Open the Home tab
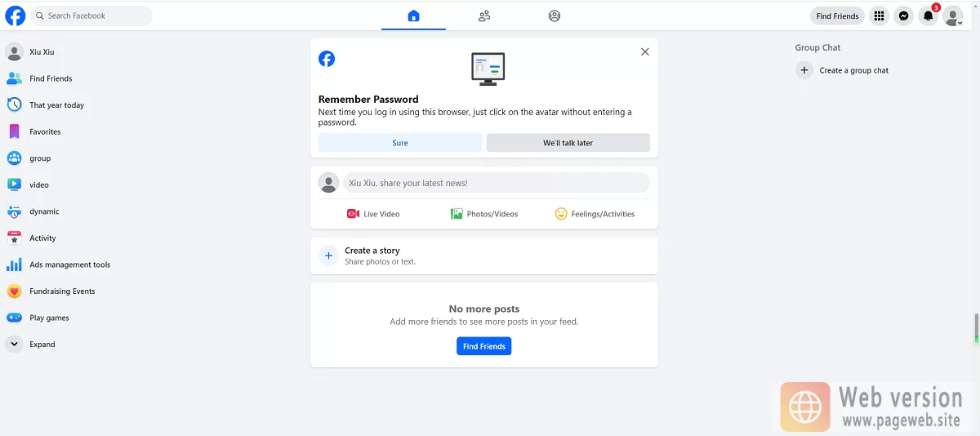980x436 pixels. pyautogui.click(x=413, y=16)
